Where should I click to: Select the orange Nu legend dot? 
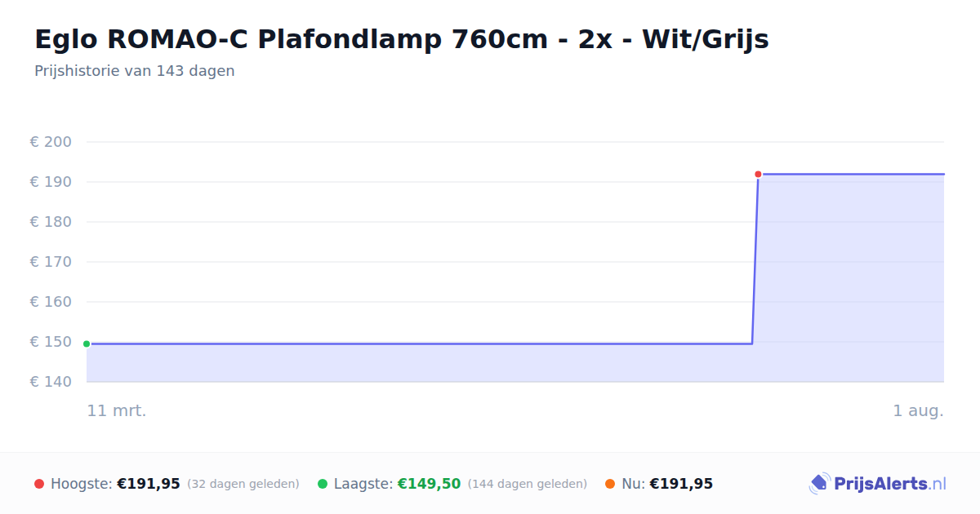click(610, 484)
